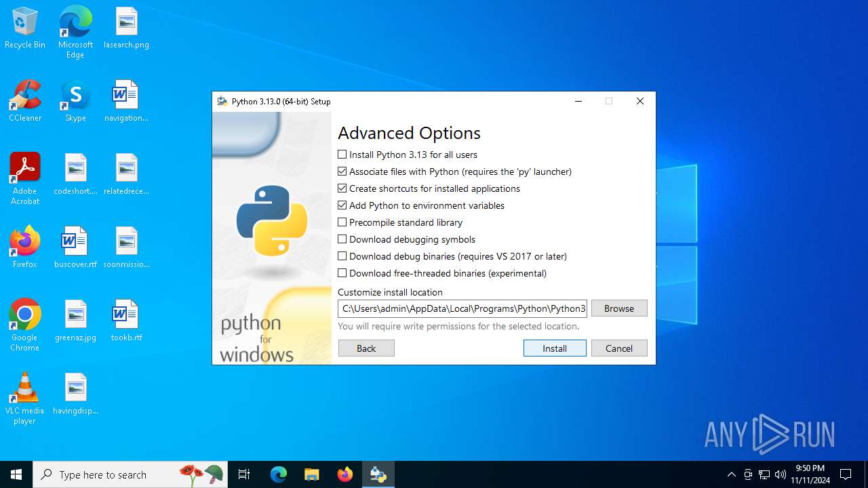Open the Recycle Bin desktop icon
Screen dimensions: 868x488
25,28
